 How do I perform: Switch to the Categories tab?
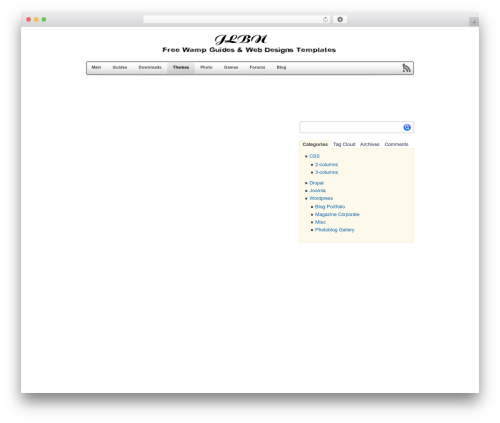[x=315, y=144]
